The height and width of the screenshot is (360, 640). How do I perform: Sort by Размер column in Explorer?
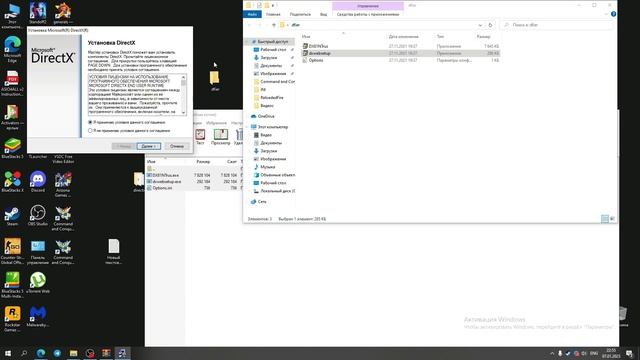point(483,37)
